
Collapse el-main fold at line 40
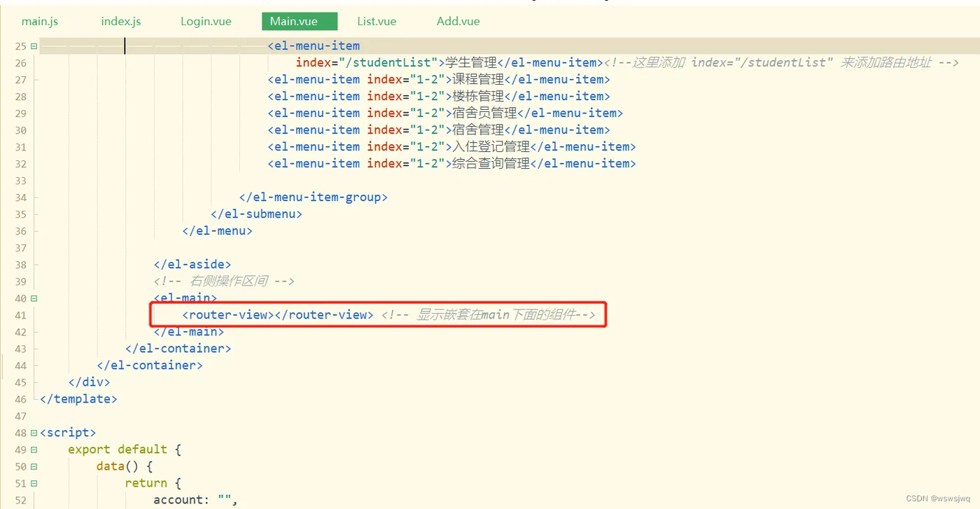(x=34, y=298)
